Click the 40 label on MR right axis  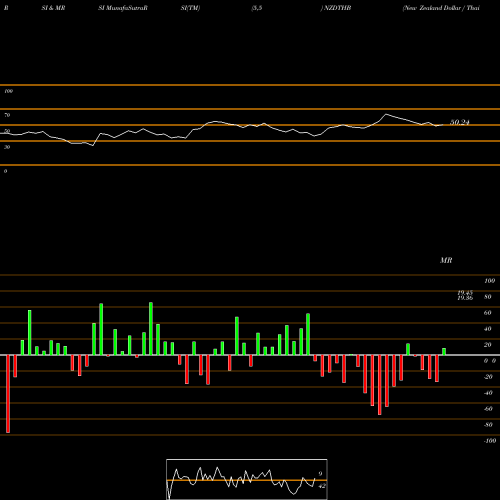point(488,329)
